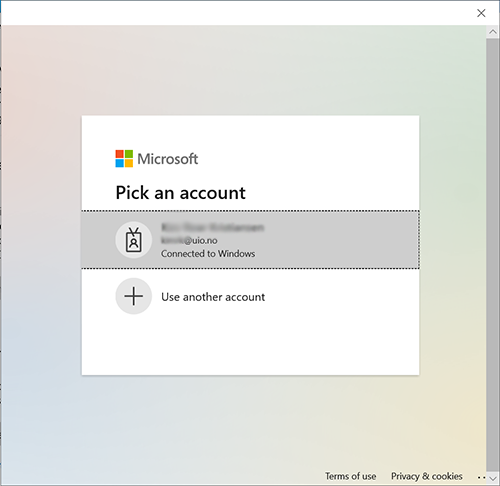Click the vertical scrollbar thumb
This screenshot has height=486, width=500.
[x=493, y=255]
